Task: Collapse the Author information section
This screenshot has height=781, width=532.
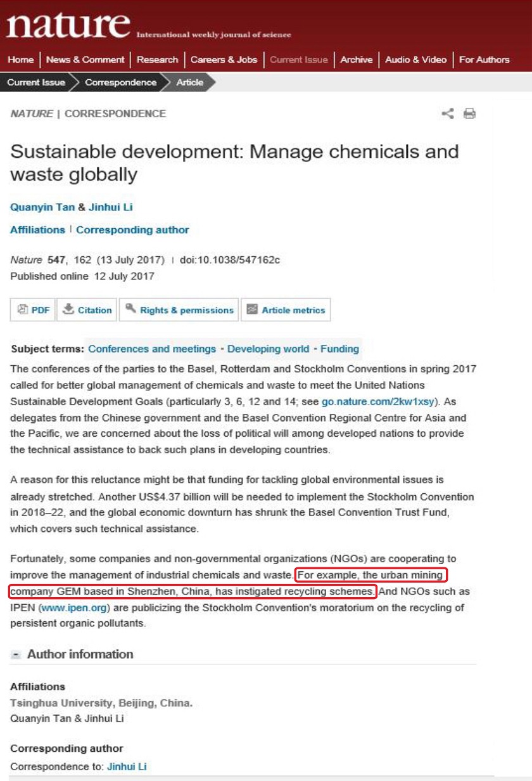Action: coord(15,654)
